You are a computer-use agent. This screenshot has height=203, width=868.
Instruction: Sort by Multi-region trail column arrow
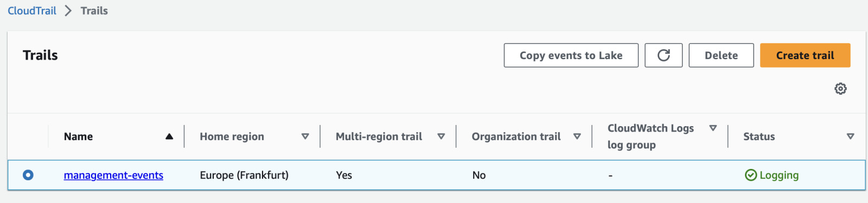[x=441, y=136]
